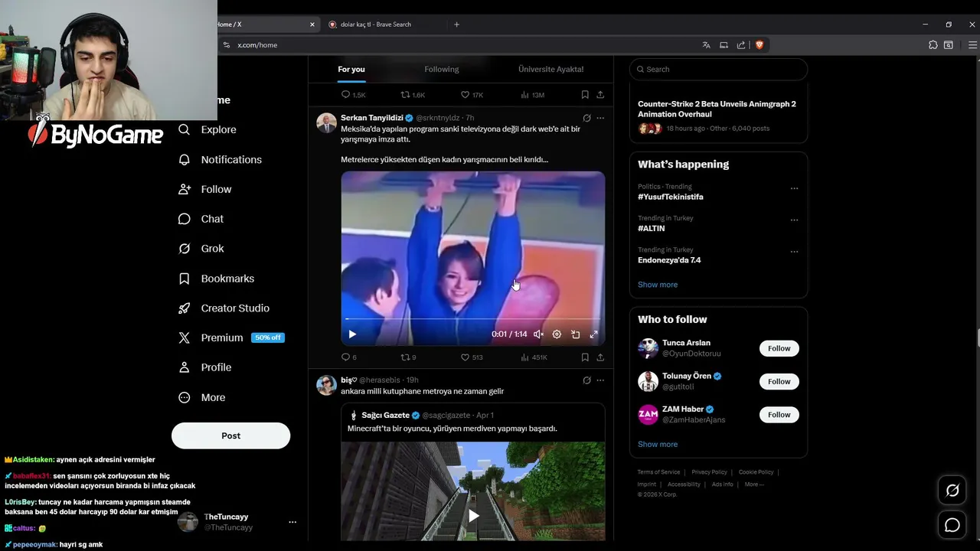Open options for #YusufTekinistifa trend
The width and height of the screenshot is (980, 551).
click(x=794, y=188)
